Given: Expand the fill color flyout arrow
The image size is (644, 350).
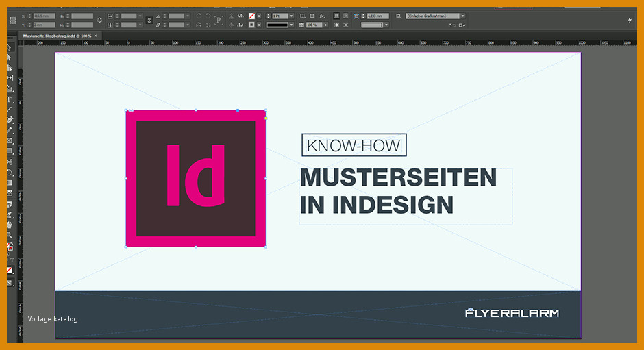Looking at the screenshot, I should coord(259,16).
